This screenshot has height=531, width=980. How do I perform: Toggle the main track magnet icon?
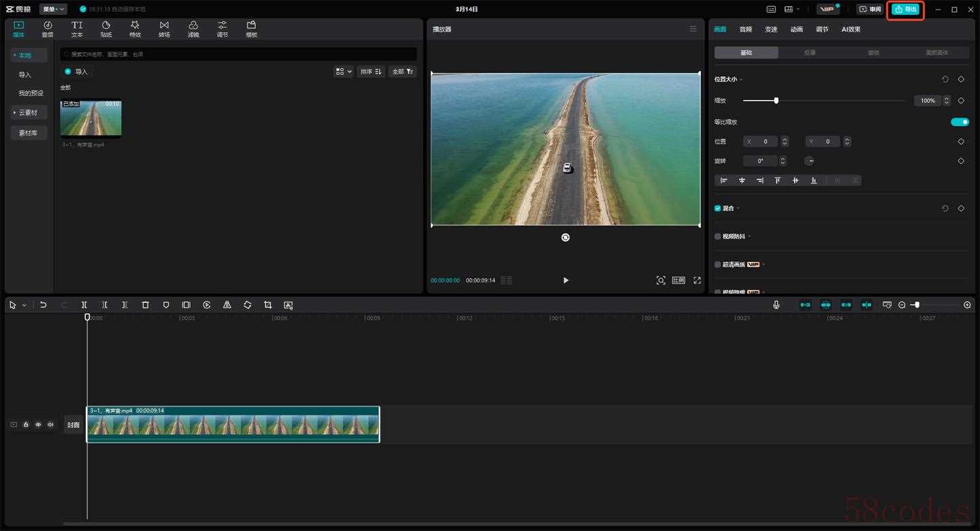pos(805,305)
